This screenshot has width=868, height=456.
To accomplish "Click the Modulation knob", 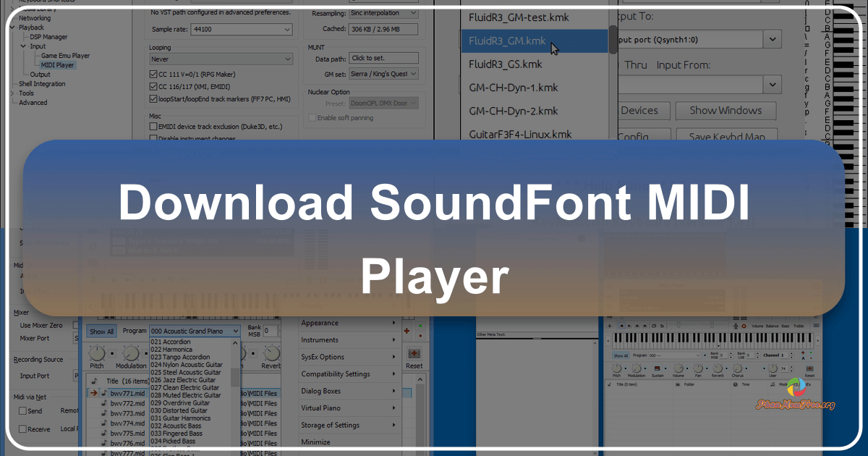I will pyautogui.click(x=130, y=353).
